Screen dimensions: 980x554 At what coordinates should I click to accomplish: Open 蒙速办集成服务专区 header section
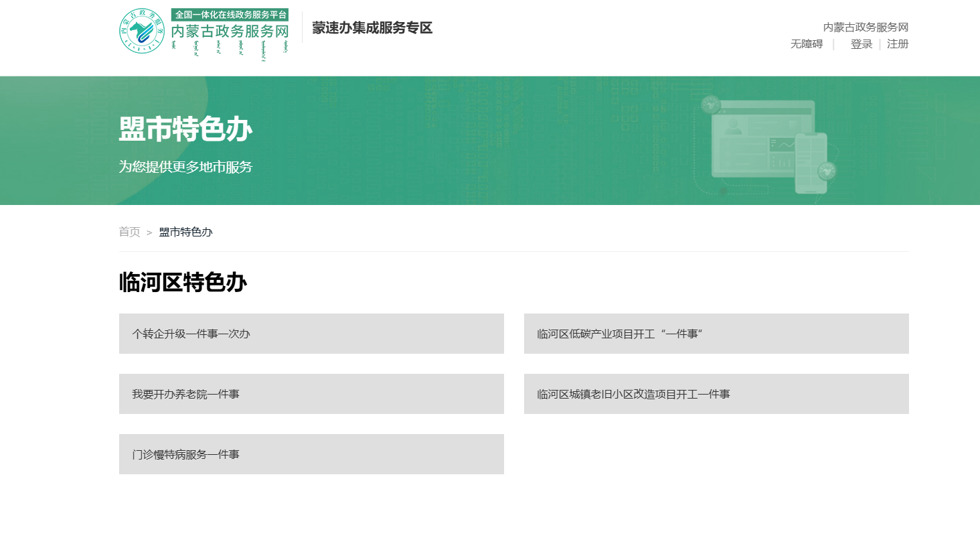(372, 28)
